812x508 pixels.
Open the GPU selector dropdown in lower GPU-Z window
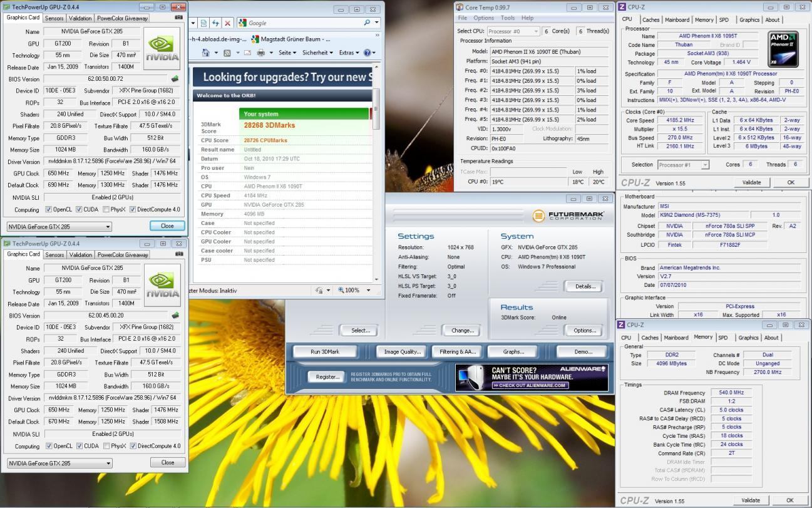59,463
